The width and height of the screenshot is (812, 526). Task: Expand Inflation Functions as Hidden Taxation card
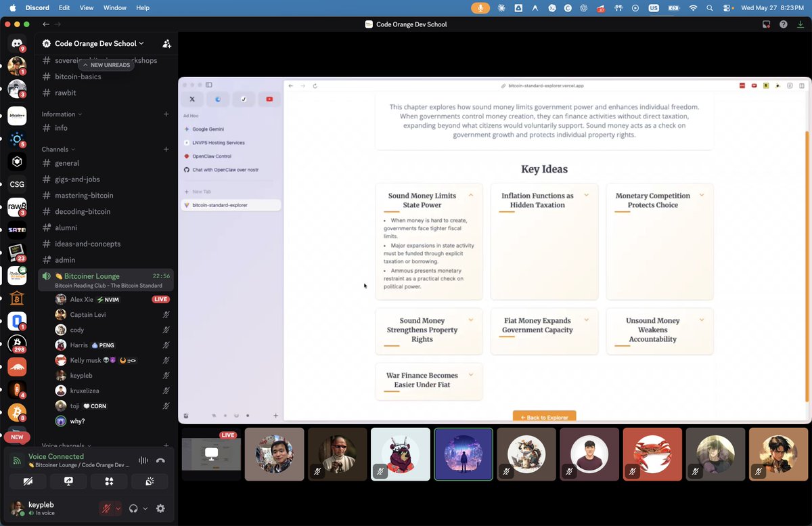(x=586, y=195)
